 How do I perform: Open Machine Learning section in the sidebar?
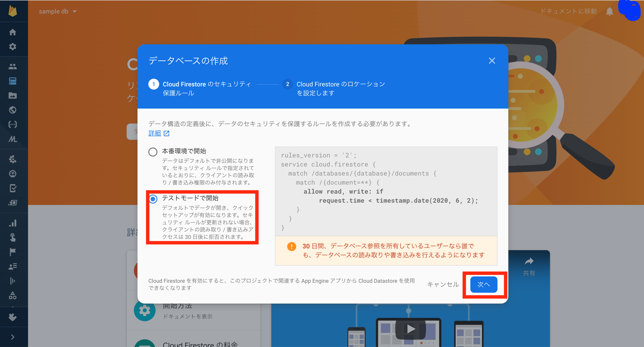click(x=13, y=139)
